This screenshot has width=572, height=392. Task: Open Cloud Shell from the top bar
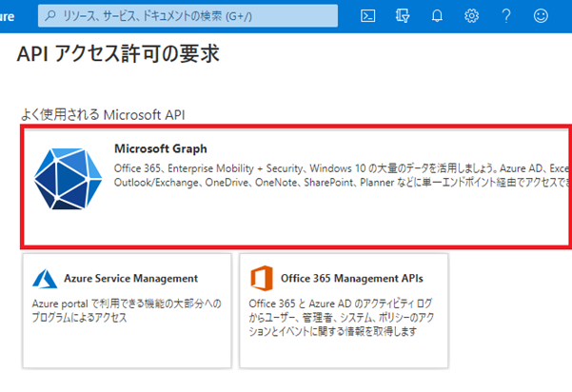367,15
